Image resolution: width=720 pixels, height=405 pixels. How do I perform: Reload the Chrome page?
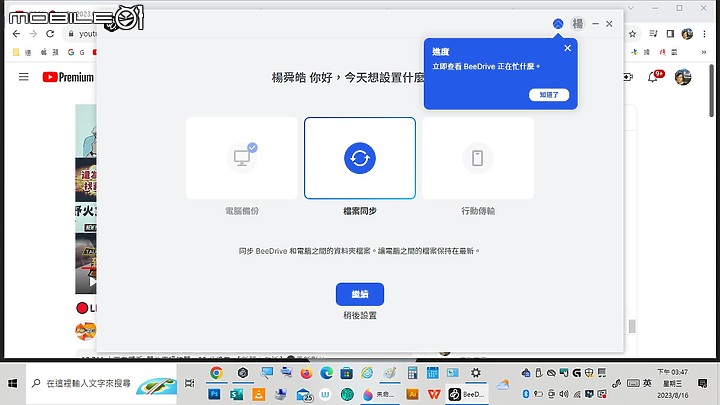click(x=50, y=34)
